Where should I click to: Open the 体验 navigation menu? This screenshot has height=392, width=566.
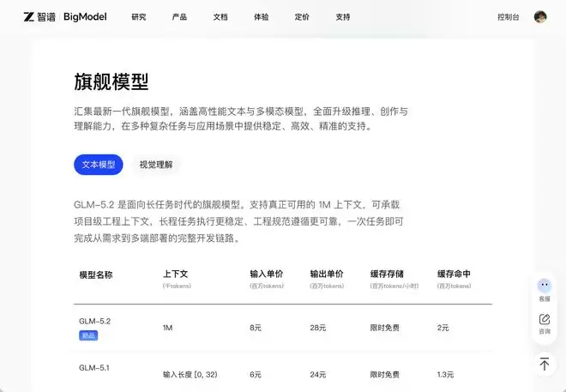coord(261,17)
